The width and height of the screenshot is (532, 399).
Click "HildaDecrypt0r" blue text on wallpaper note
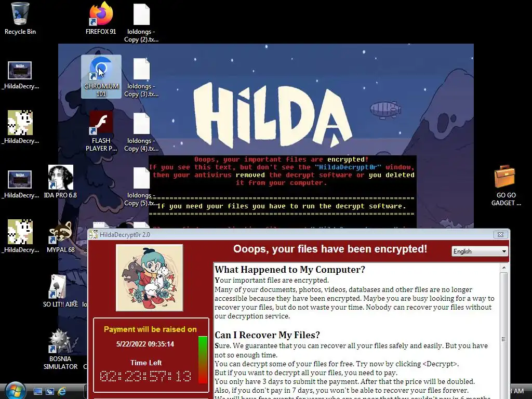[x=348, y=167]
